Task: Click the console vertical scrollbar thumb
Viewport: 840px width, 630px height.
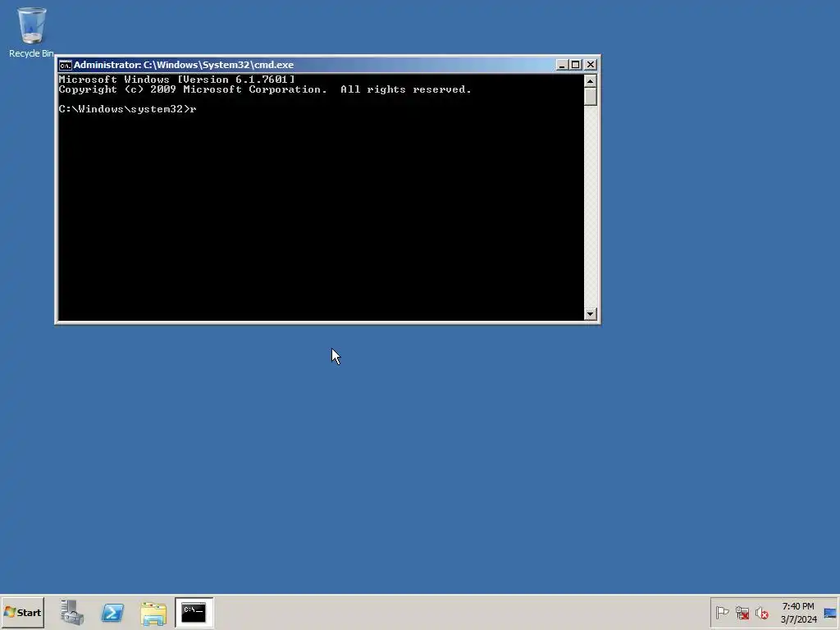Action: coord(591,97)
